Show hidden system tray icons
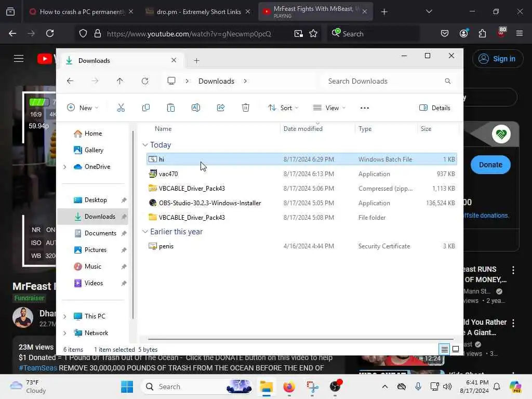 [385, 387]
